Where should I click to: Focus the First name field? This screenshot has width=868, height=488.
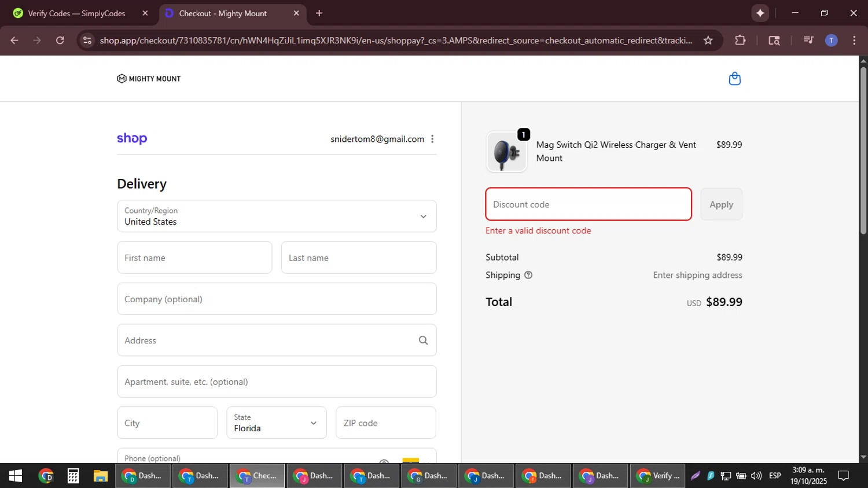click(194, 258)
